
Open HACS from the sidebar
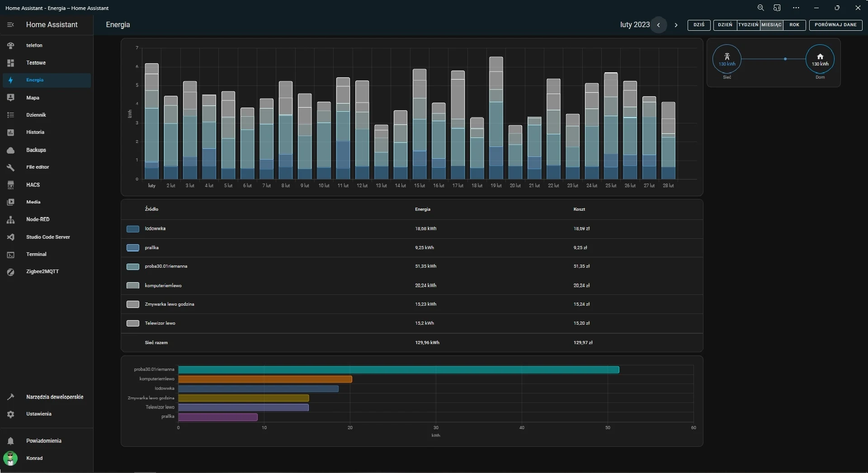[x=11, y=185]
